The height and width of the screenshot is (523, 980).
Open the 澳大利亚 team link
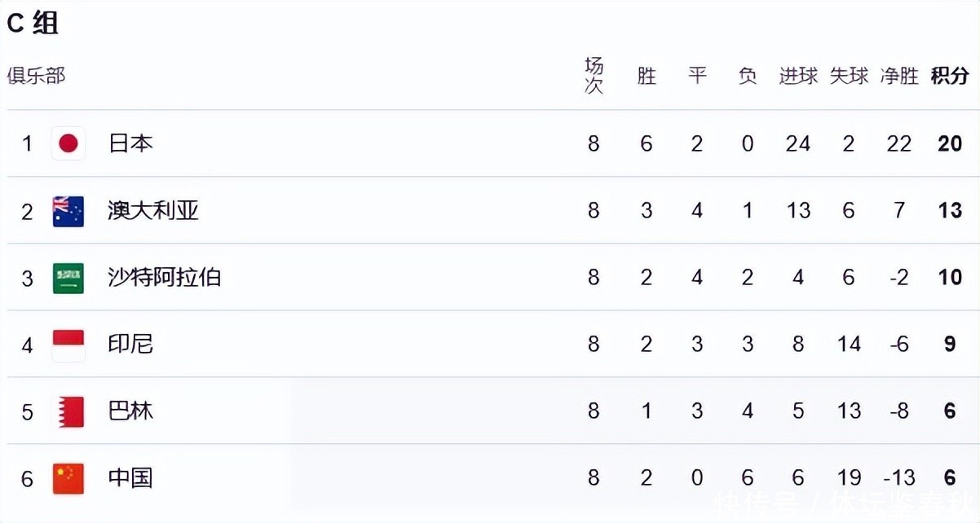153,211
